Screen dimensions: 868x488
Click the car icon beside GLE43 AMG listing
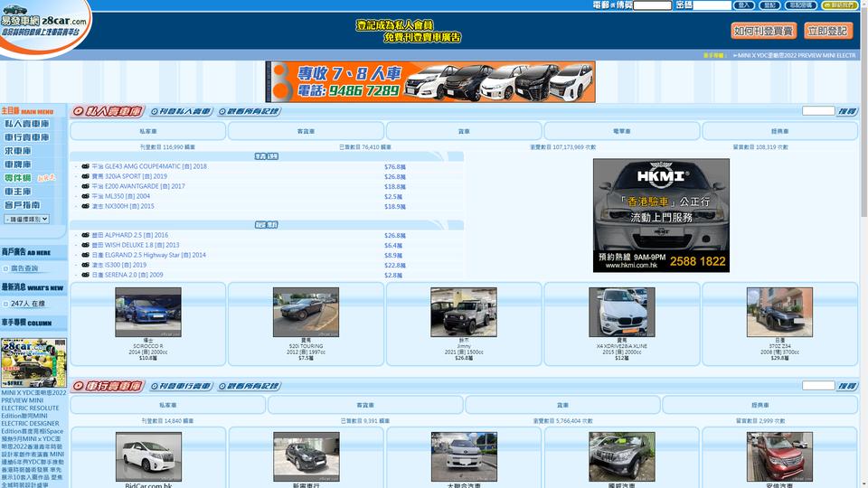pos(85,166)
